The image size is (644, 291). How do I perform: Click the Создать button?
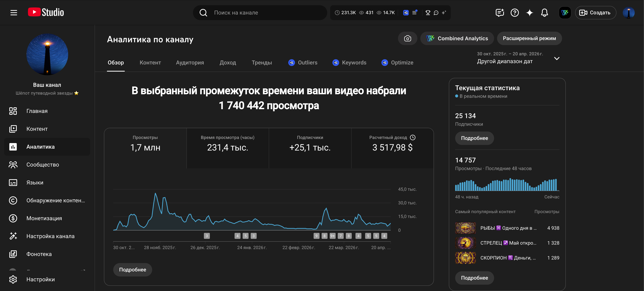(x=595, y=12)
